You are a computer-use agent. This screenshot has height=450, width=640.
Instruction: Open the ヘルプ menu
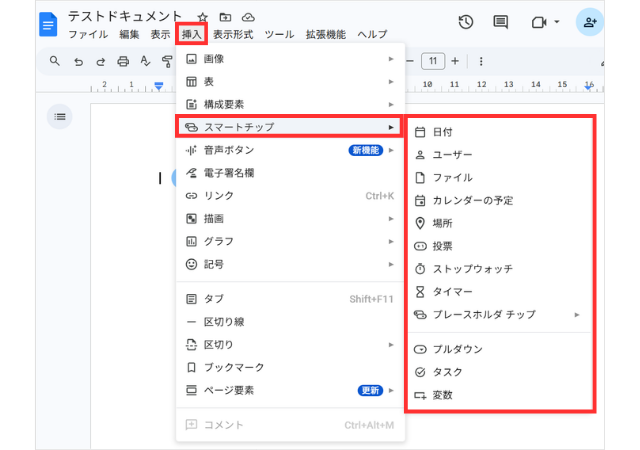click(372, 34)
